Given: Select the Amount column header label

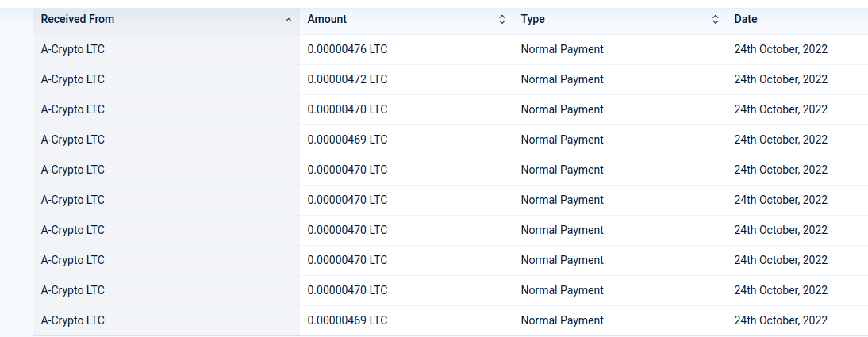Looking at the screenshot, I should (327, 19).
